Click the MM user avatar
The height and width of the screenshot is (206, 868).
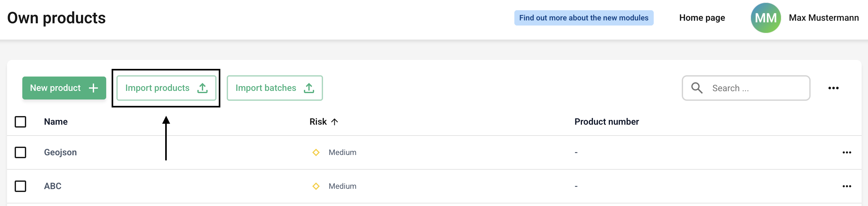coord(766,18)
